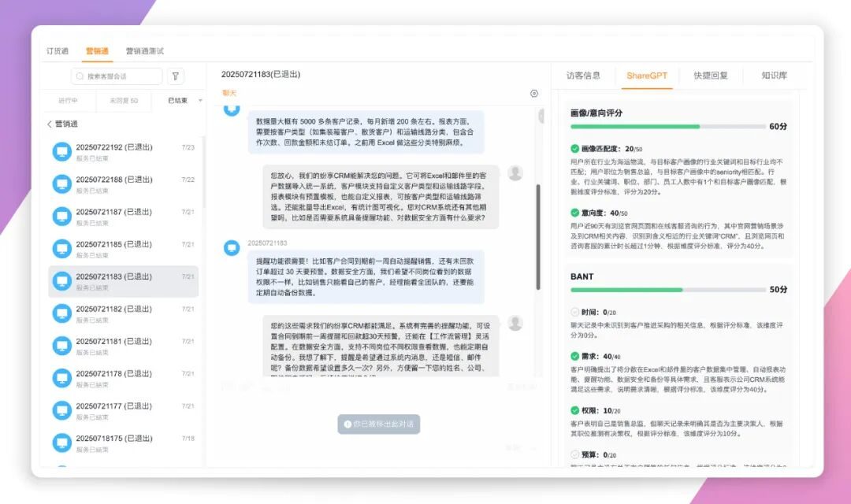Expand the 已结束 status dropdown arrow
851x504 pixels.
[200, 101]
